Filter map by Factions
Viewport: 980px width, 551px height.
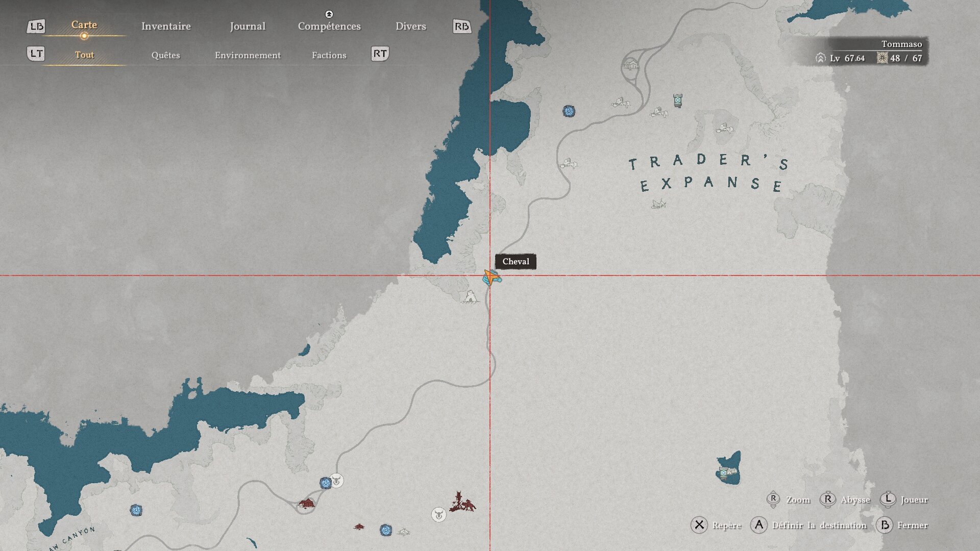click(329, 55)
